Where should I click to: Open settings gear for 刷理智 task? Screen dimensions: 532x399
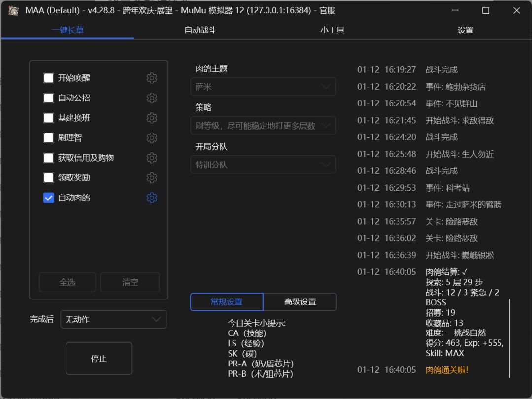click(152, 138)
